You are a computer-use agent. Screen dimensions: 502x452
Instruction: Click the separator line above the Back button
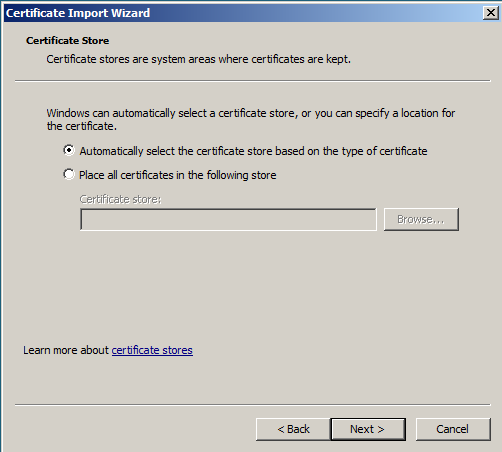[253, 405]
